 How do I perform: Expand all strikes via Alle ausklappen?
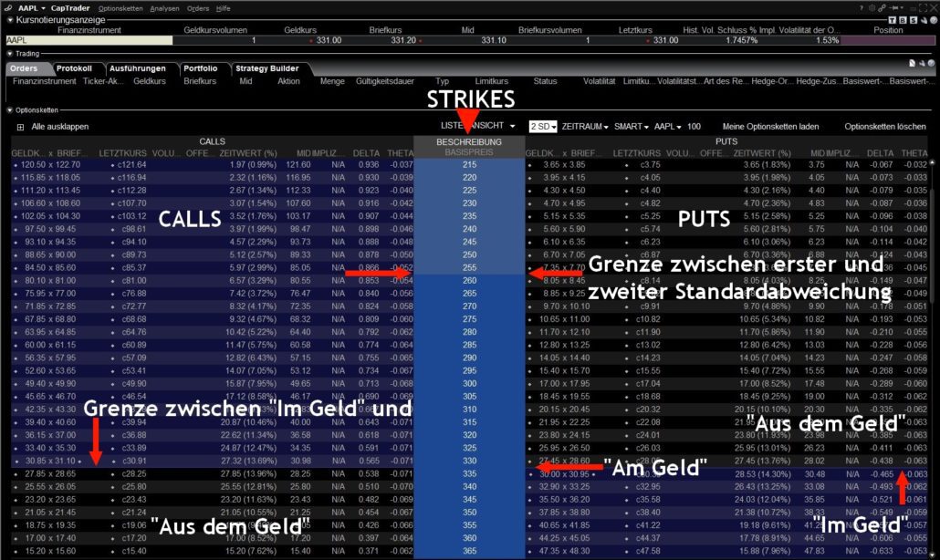[57, 126]
